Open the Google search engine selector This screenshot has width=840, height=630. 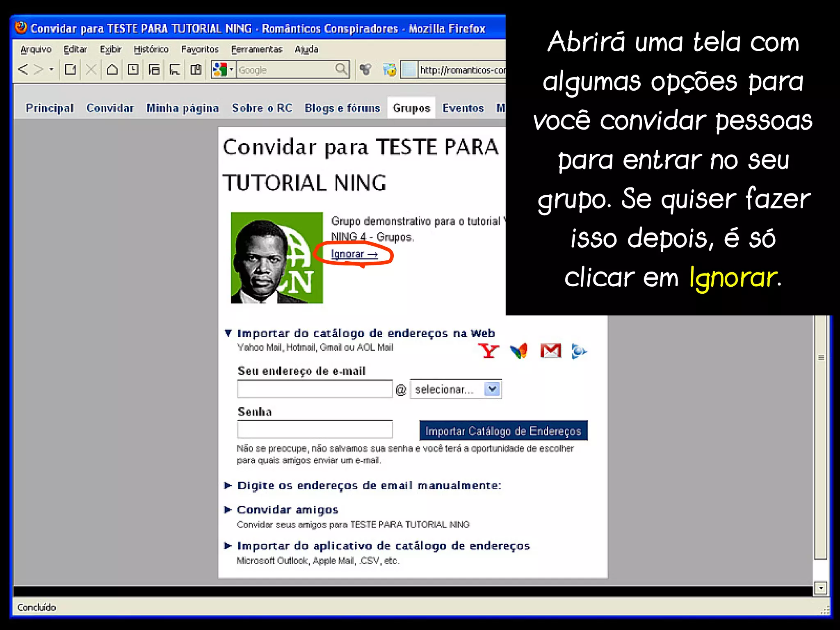click(x=223, y=69)
